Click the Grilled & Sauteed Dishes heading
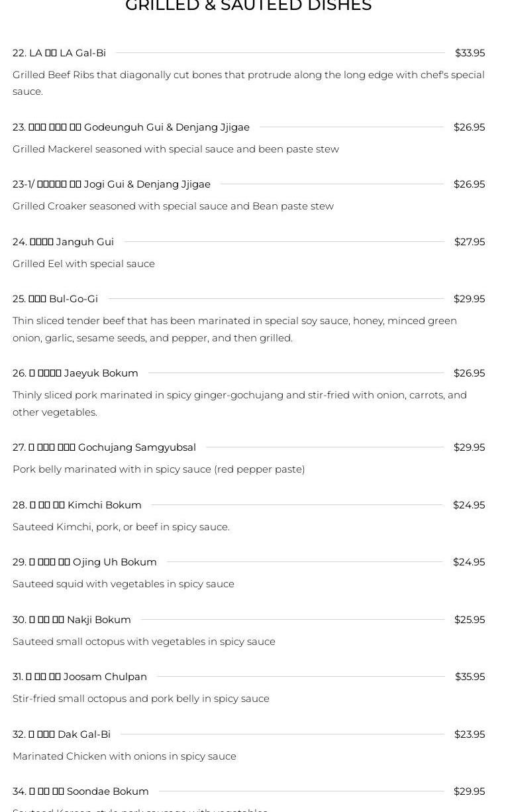Viewport: 510px width, 812px height. [x=248, y=6]
